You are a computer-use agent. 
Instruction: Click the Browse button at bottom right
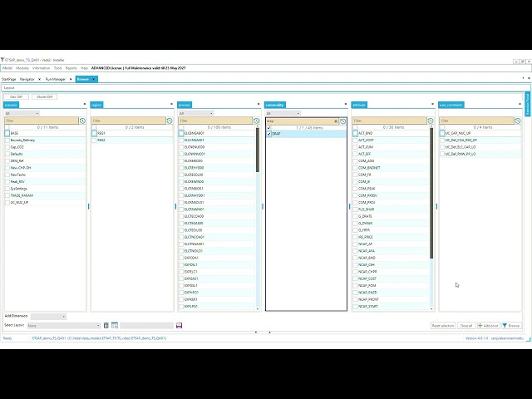click(512, 326)
